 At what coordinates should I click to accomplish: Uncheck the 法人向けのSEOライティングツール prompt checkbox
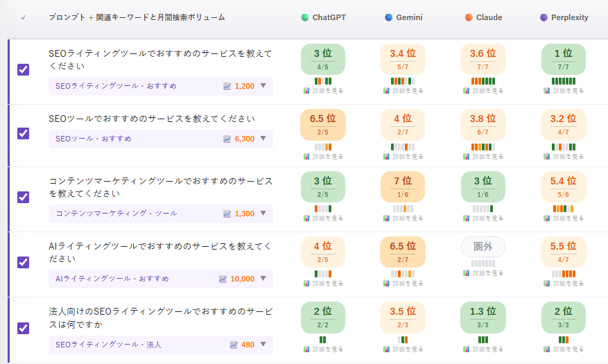point(24,328)
